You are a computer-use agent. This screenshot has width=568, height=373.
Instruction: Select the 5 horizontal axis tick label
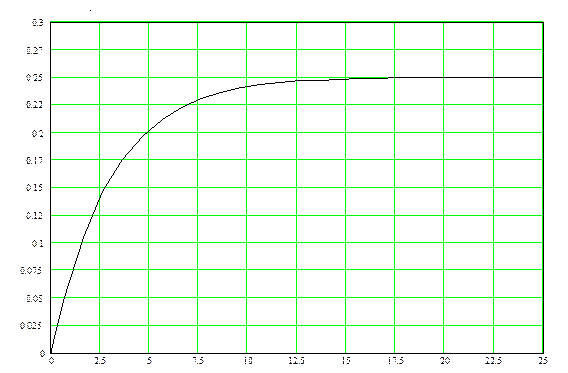(x=149, y=361)
